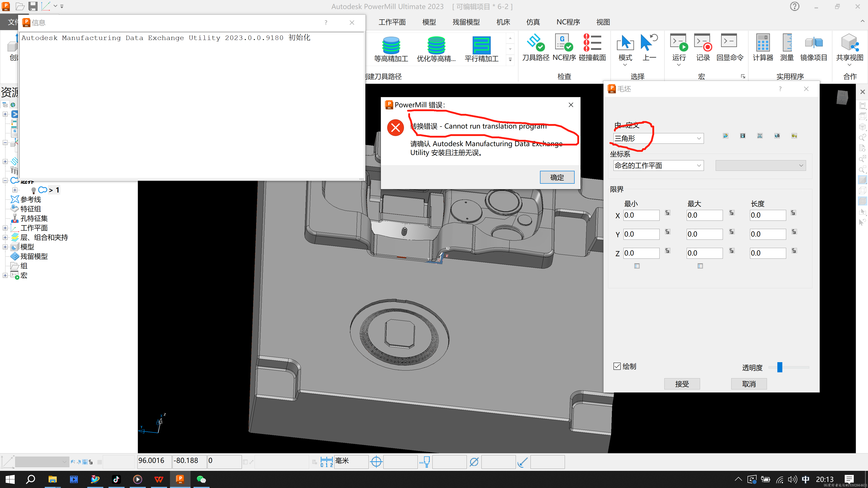This screenshot has height=488, width=868.
Task: Toggle the lock beside Y 最小 field
Action: click(668, 231)
